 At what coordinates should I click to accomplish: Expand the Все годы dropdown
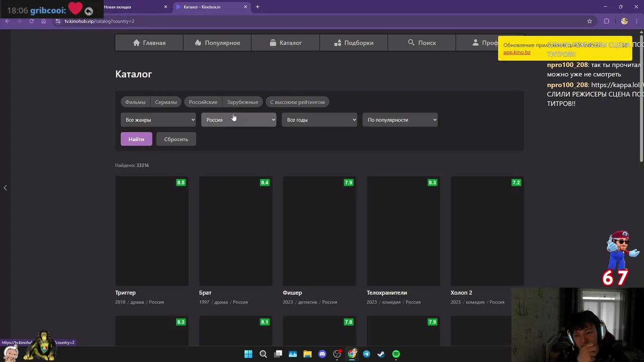319,120
